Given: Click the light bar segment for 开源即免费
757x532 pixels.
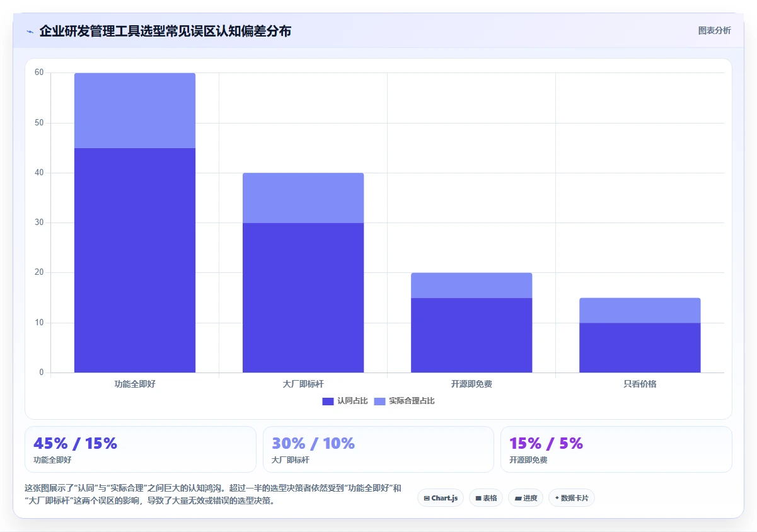Looking at the screenshot, I should tap(471, 286).
